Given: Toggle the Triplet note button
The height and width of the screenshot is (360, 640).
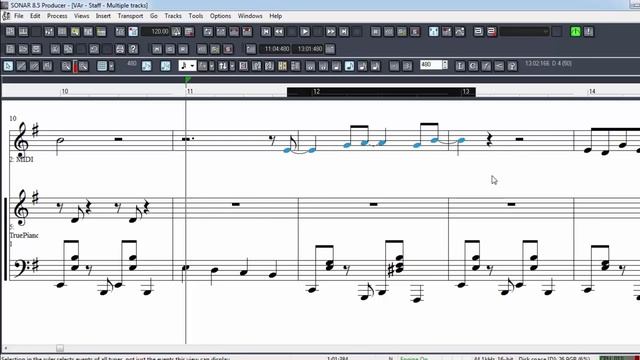Looking at the screenshot, I should pyautogui.click(x=407, y=66).
